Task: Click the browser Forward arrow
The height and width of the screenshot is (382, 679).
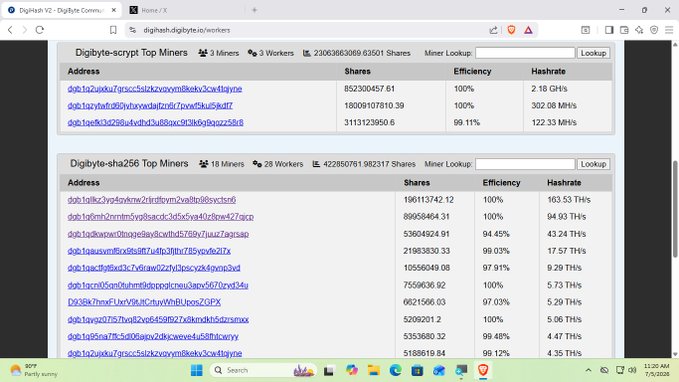Action: 25,30
